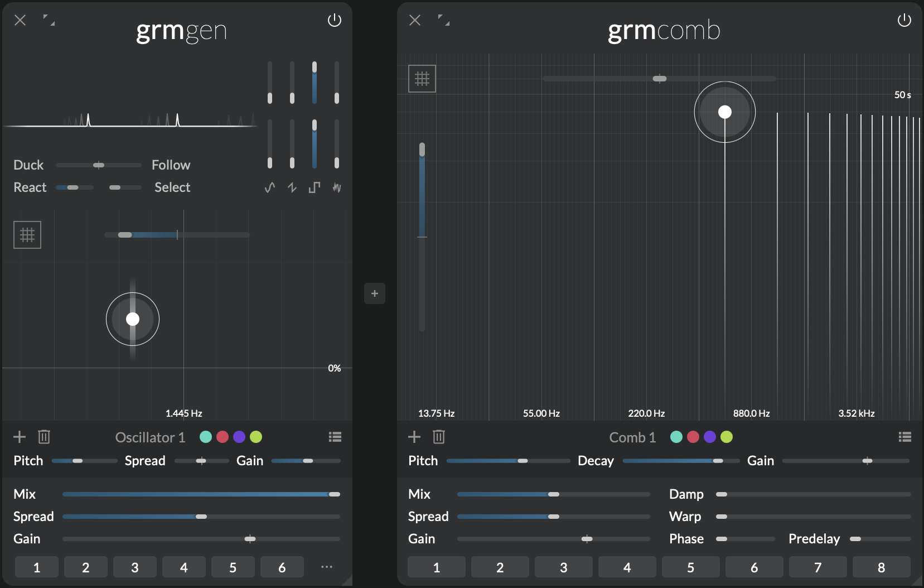Select the noise waveform icon
Screen dimensions: 924x588
(x=337, y=187)
